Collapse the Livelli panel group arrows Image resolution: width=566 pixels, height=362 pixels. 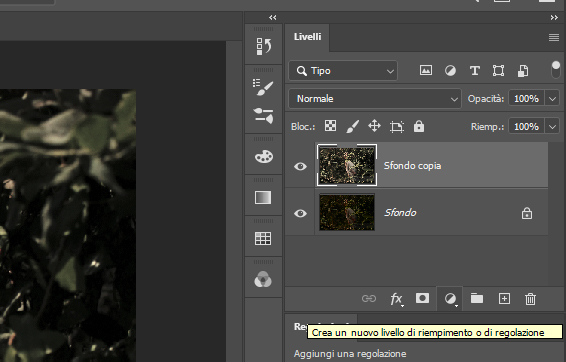pos(554,17)
